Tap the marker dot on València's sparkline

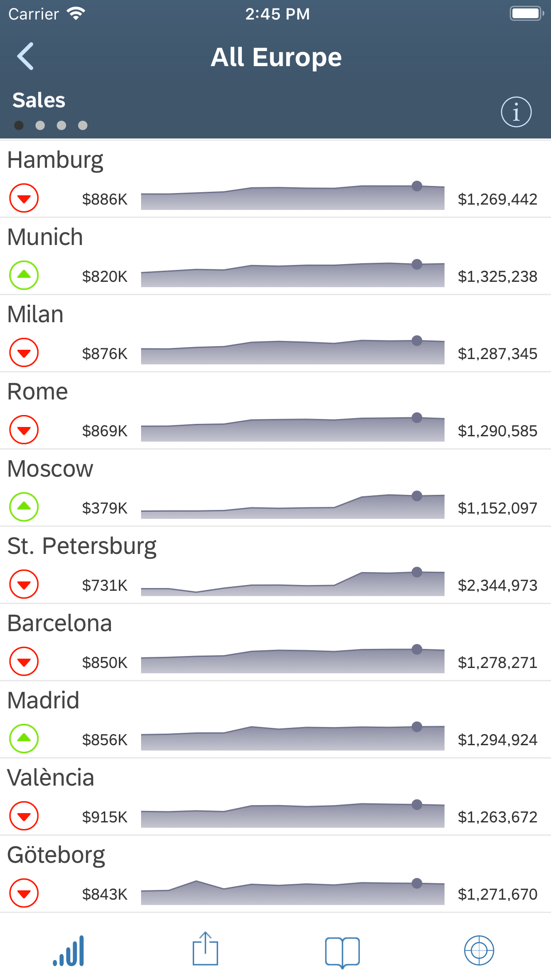(417, 804)
